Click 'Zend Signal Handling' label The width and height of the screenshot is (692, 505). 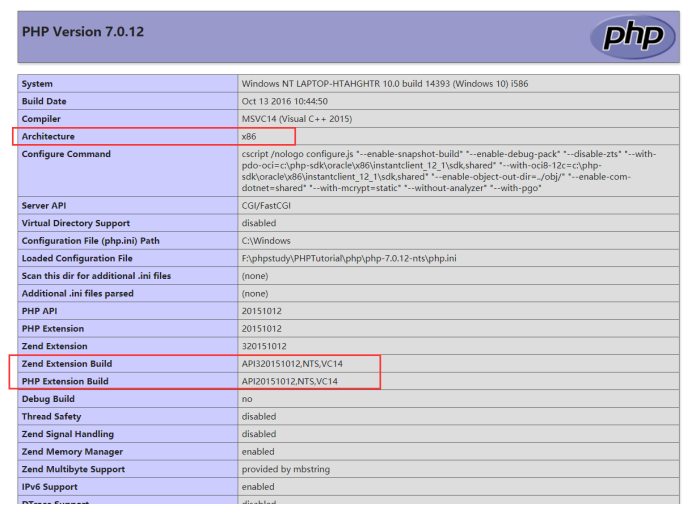click(68, 434)
